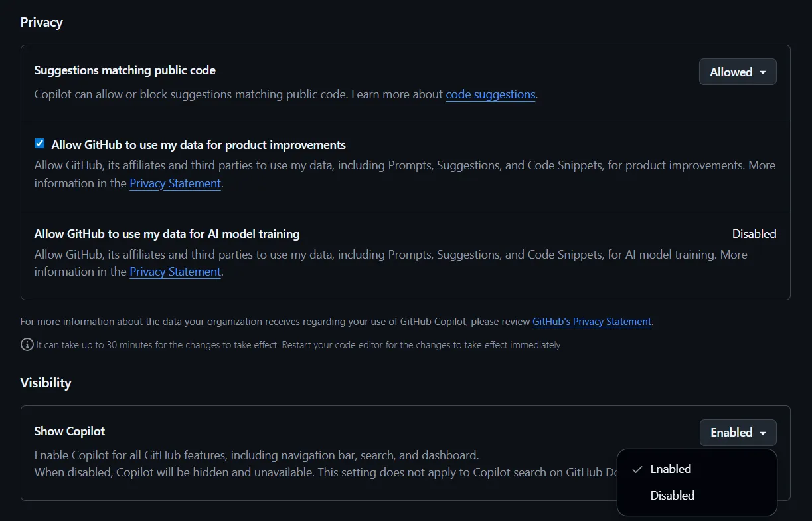This screenshot has width=812, height=521.
Task: Click the 'Allow GitHub to use my data for AI model training' title
Action: pyautogui.click(x=167, y=234)
